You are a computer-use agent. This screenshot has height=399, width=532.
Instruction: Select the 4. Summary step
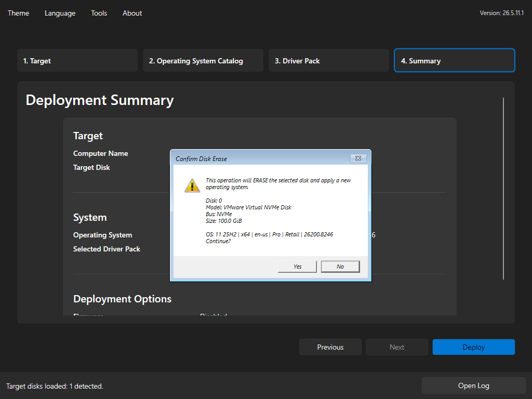tap(454, 60)
